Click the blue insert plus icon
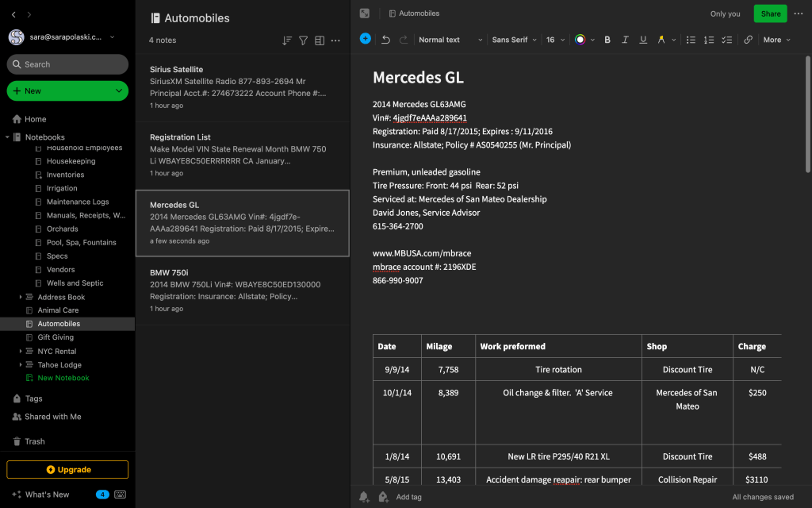 tap(365, 39)
